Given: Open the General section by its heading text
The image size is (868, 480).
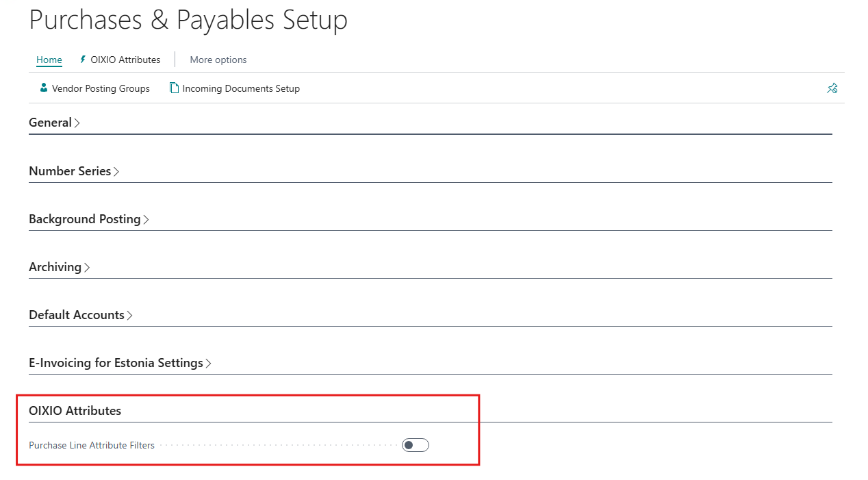Looking at the screenshot, I should pyautogui.click(x=50, y=123).
